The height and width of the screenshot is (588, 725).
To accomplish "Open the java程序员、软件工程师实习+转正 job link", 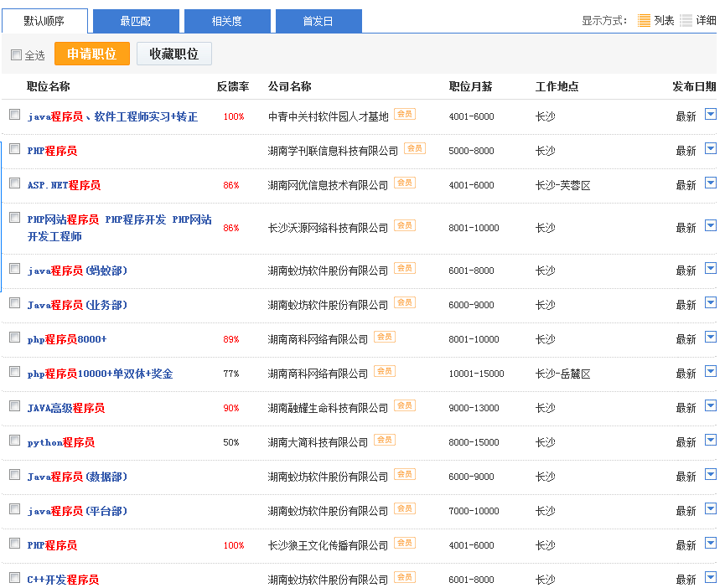I will [x=112, y=116].
